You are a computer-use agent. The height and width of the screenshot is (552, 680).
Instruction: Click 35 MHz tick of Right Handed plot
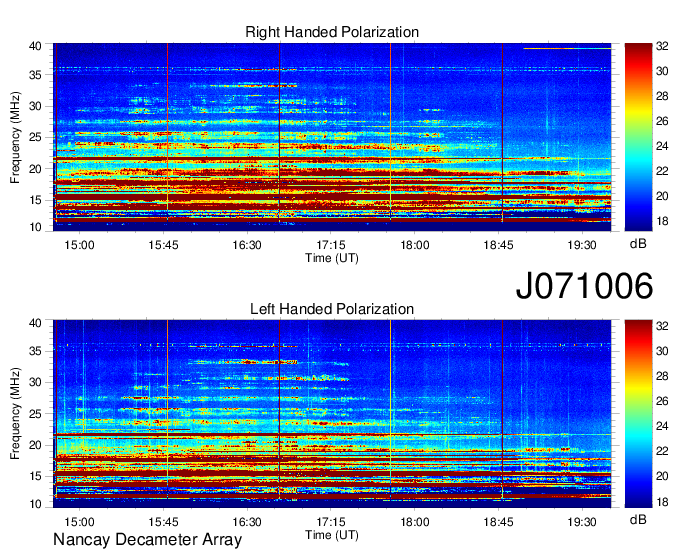coord(36,75)
